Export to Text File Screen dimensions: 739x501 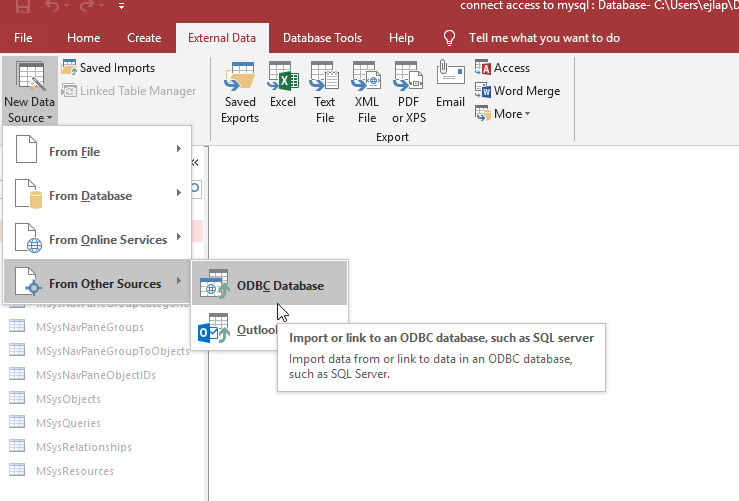(325, 92)
